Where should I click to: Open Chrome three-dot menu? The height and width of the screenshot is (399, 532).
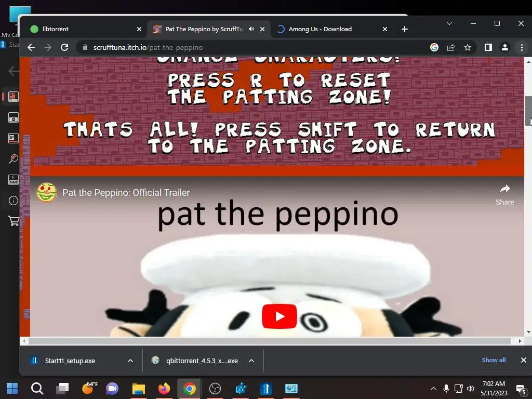522,47
